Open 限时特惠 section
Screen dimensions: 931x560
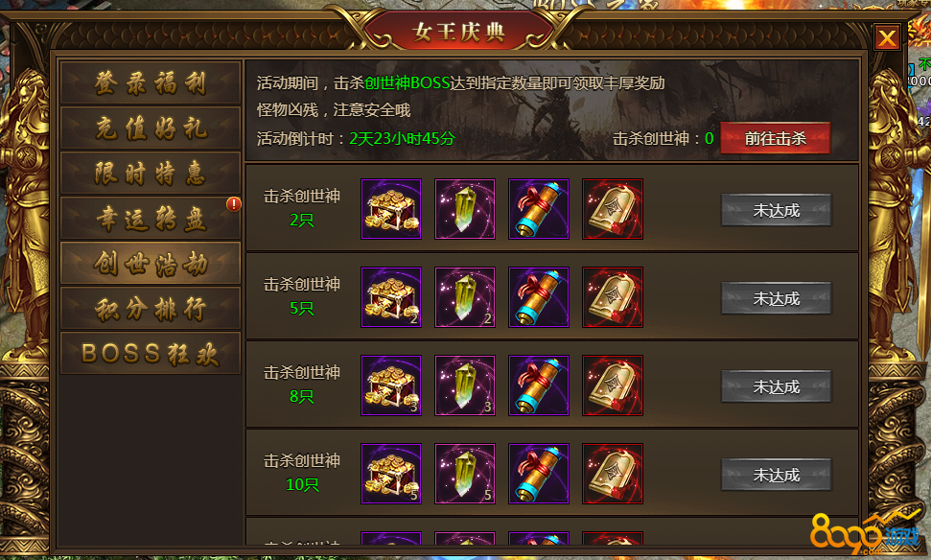[151, 173]
